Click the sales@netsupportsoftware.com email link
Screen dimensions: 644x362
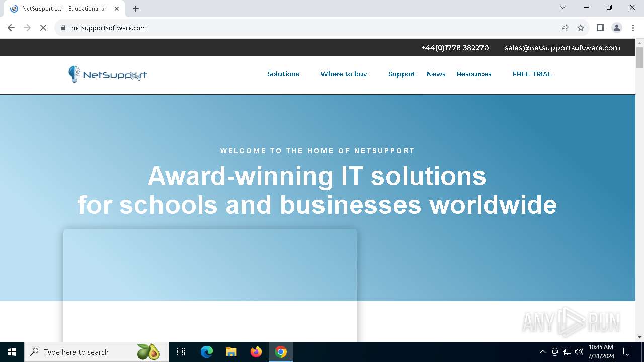tap(562, 48)
